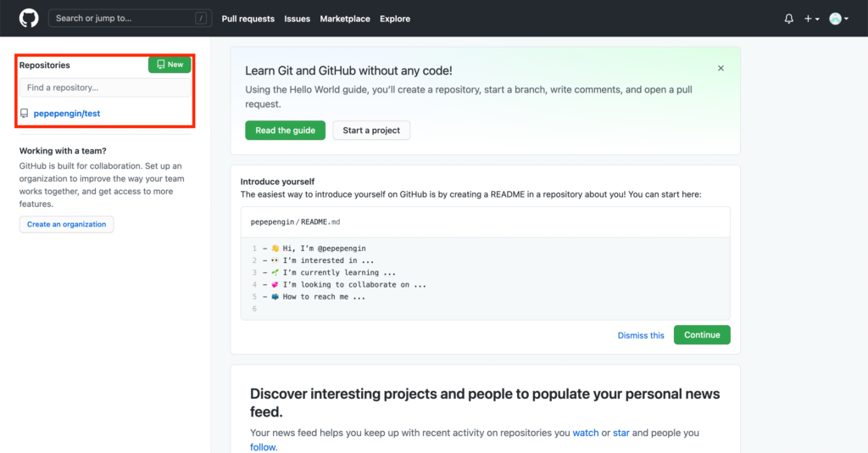Viewport: 868px width, 453px height.
Task: Follow the watch link in news feed text
Action: tap(586, 433)
